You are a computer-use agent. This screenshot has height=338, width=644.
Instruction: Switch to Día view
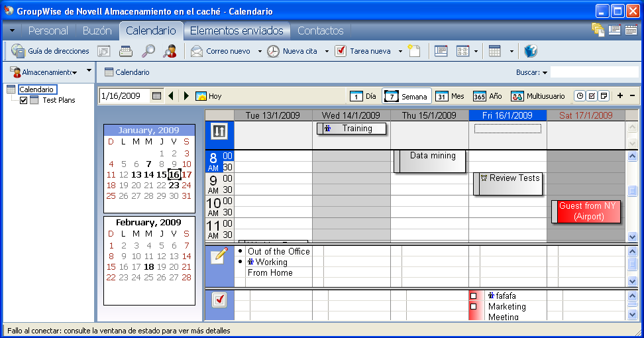364,96
